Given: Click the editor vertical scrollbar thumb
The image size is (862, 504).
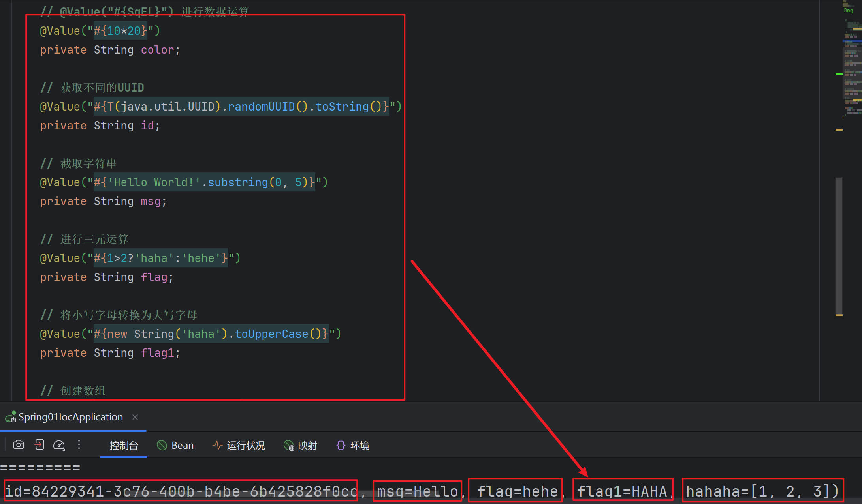Looking at the screenshot, I should tap(839, 245).
